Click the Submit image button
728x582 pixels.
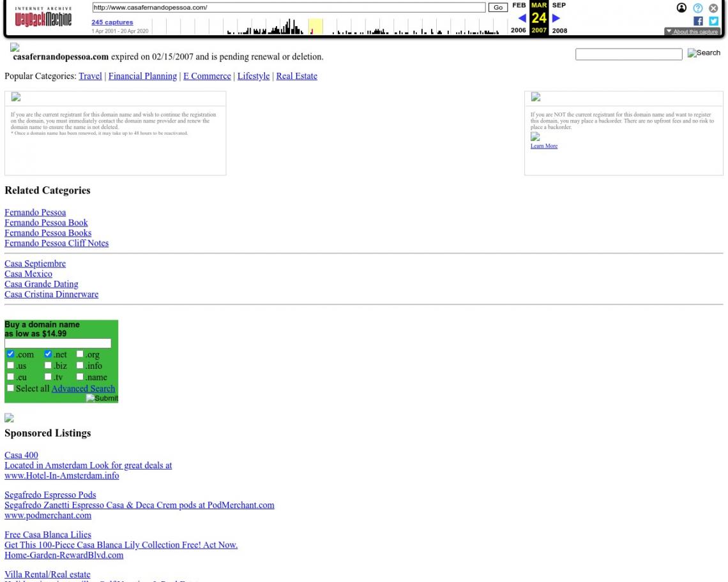pos(102,398)
